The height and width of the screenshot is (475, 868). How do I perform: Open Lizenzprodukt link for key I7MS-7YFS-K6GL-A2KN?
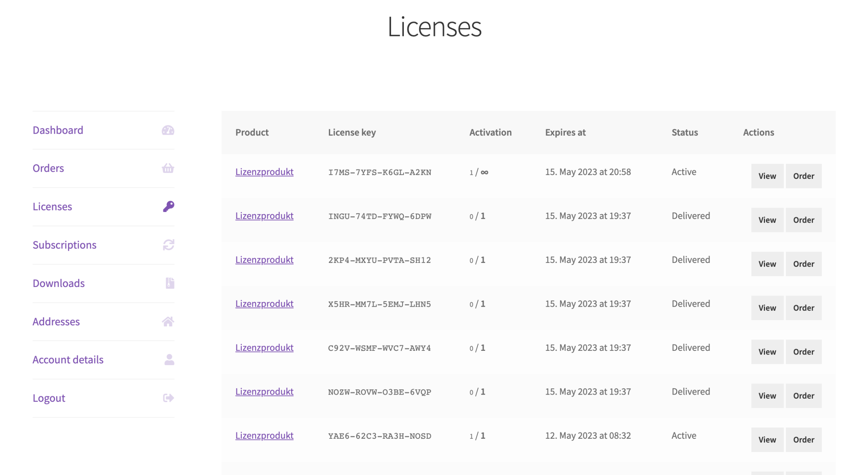pos(264,172)
